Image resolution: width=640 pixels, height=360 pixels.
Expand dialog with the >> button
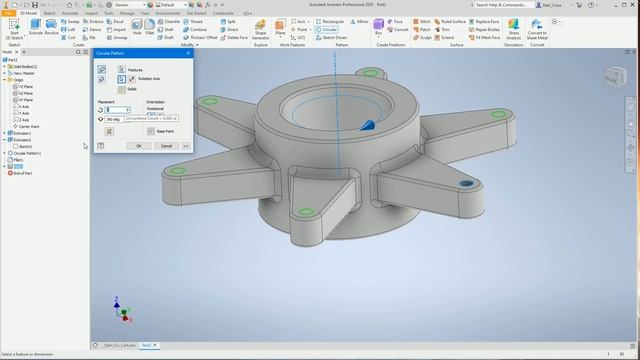click(186, 146)
